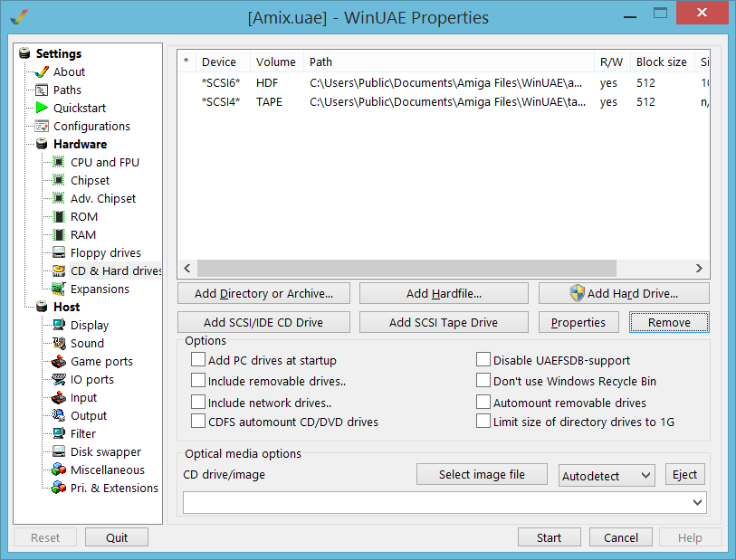Select the *SCSI4* TAPE row
736x560 pixels.
click(x=443, y=102)
